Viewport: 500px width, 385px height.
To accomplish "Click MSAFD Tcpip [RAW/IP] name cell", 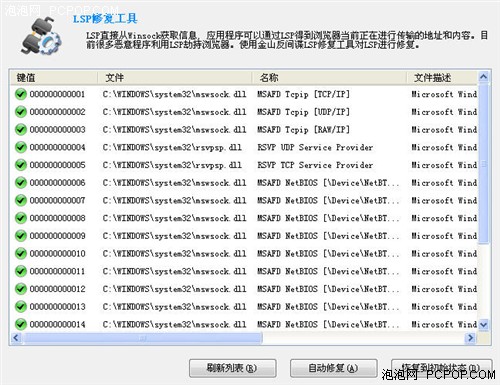I will (303, 130).
